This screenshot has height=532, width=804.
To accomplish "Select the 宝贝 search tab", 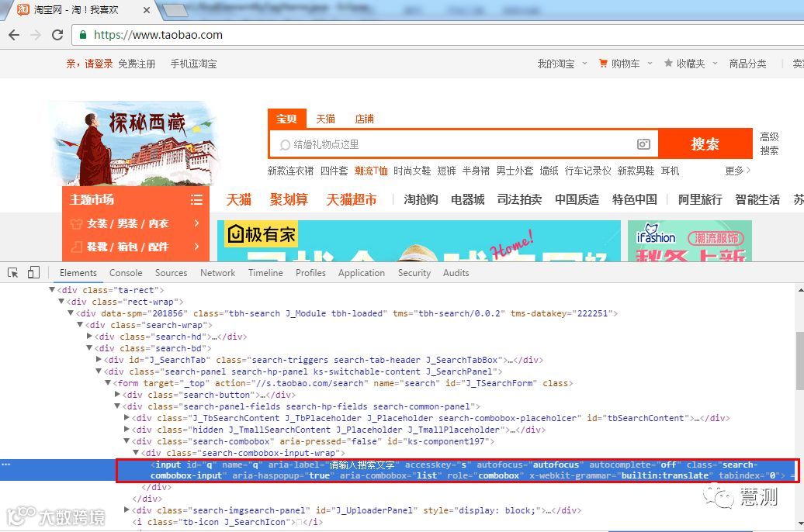I will (x=286, y=119).
